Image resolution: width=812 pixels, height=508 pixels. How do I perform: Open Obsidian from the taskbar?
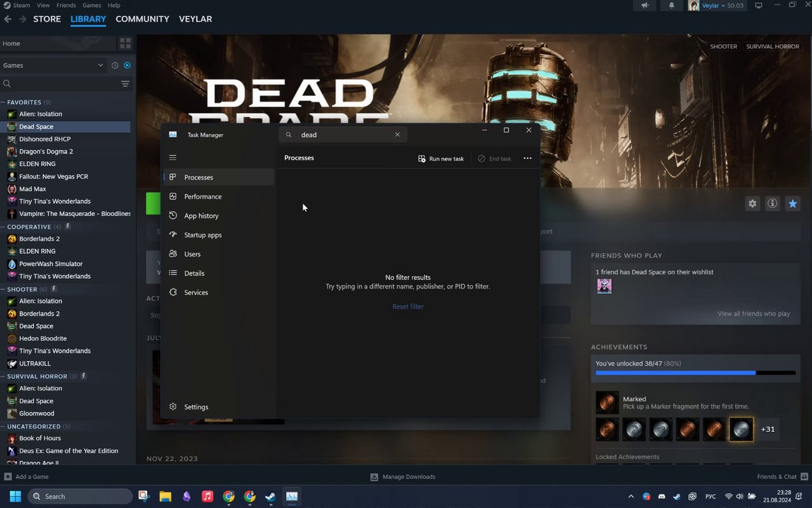point(187,497)
